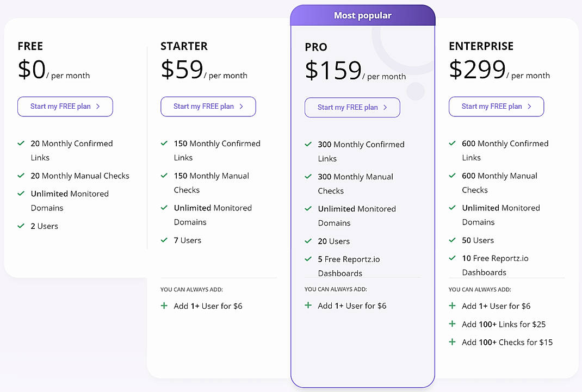Click the plus icon before Add 100+ Links for $25
This screenshot has width=582, height=392.
pyautogui.click(x=452, y=324)
